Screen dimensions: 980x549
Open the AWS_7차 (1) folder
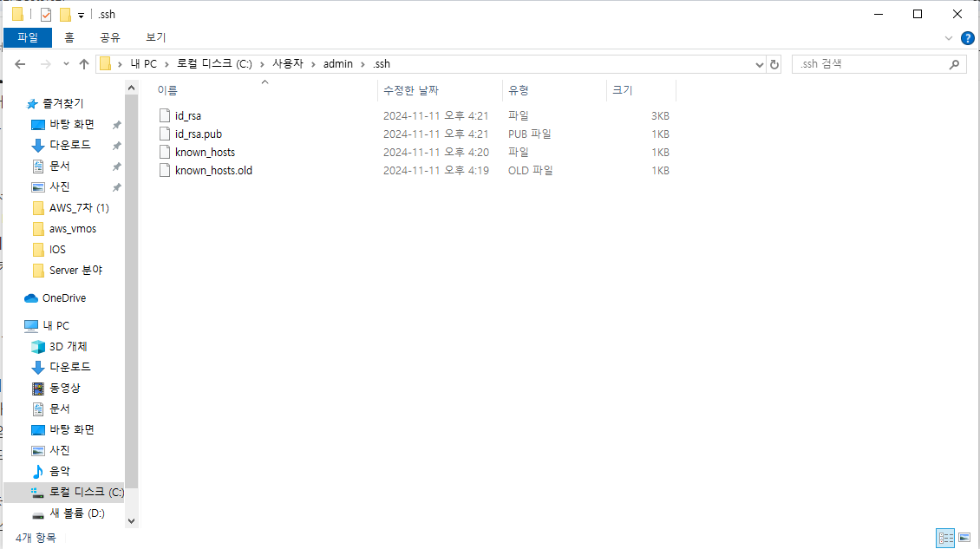(x=79, y=207)
